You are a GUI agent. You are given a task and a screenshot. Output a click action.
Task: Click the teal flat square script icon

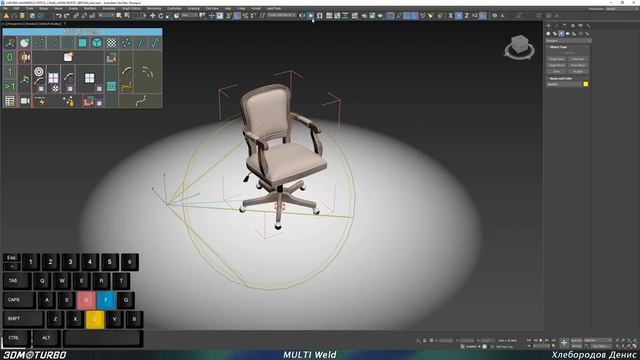[82, 43]
